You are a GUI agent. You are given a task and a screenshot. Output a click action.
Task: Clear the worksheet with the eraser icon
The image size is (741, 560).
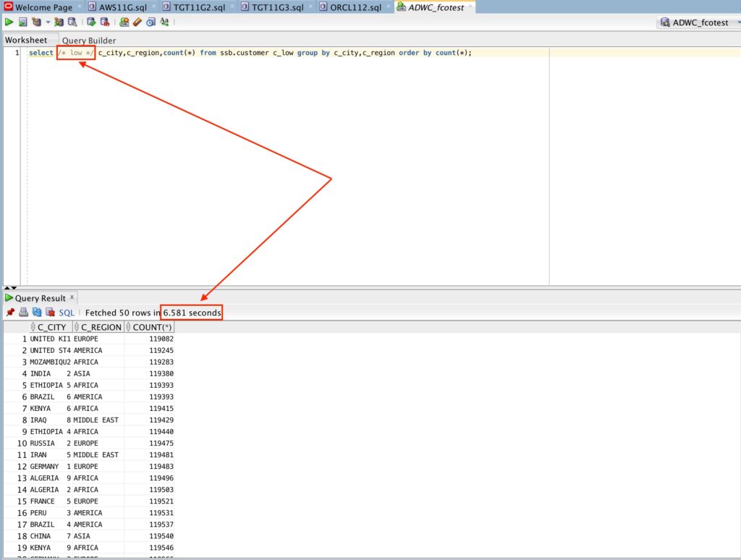coord(137,22)
